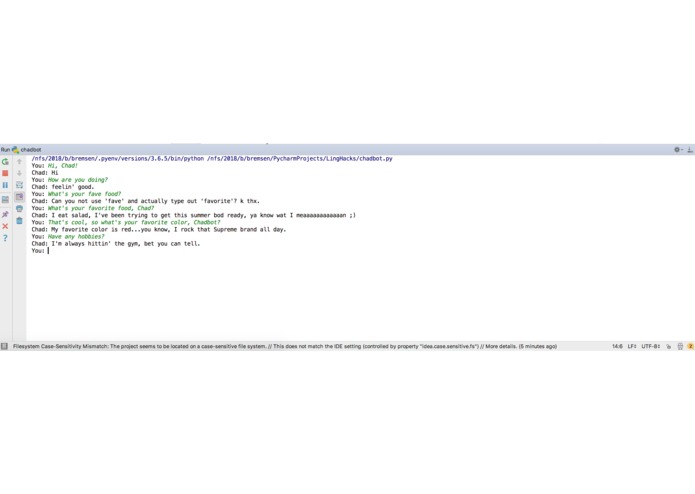The height and width of the screenshot is (494, 695).
Task: Open help via the question mark icon
Action: click(5, 238)
